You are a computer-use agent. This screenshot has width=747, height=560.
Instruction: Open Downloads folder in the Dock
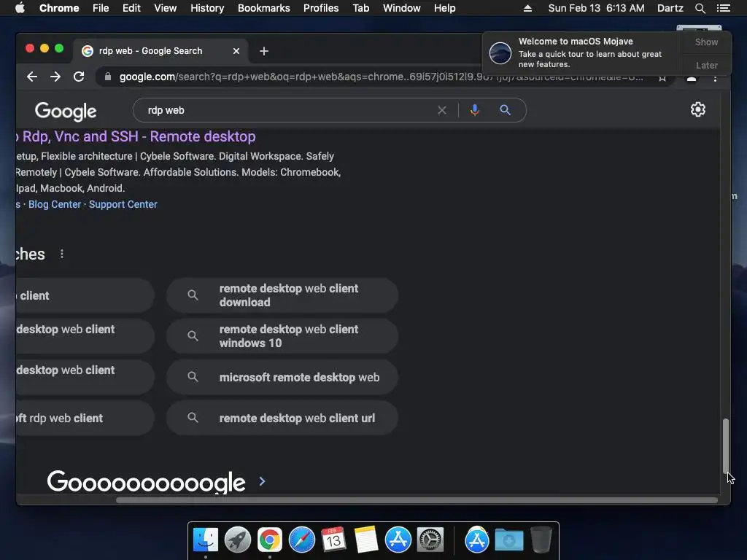508,540
